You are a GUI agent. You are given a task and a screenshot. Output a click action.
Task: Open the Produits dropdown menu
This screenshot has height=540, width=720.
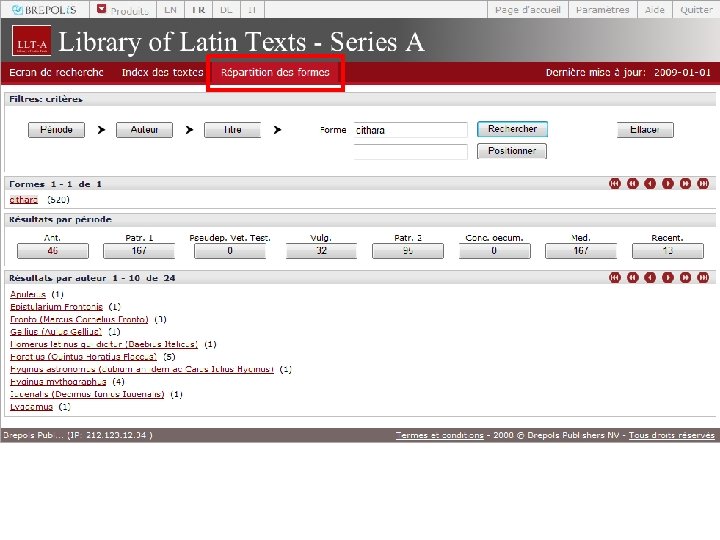[123, 10]
